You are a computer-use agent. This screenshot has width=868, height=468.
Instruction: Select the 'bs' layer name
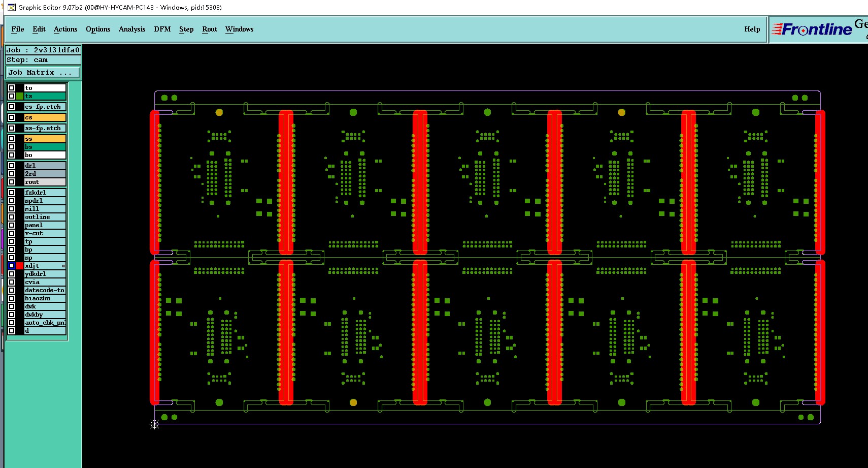45,147
